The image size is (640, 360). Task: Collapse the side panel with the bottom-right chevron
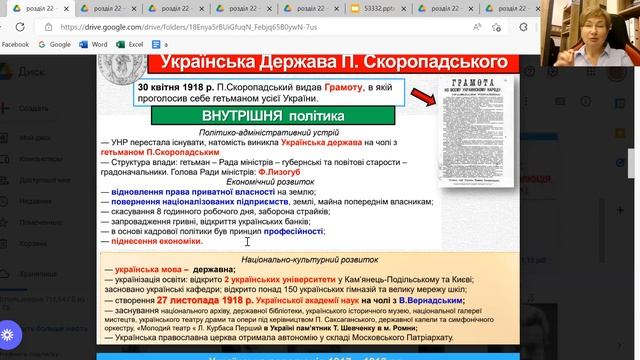pyautogui.click(x=620, y=346)
